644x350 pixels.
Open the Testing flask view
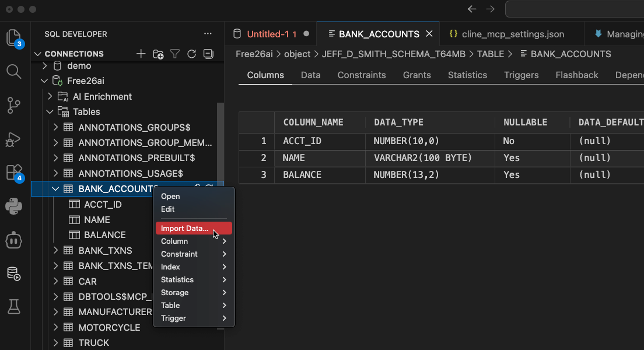[x=13, y=306]
